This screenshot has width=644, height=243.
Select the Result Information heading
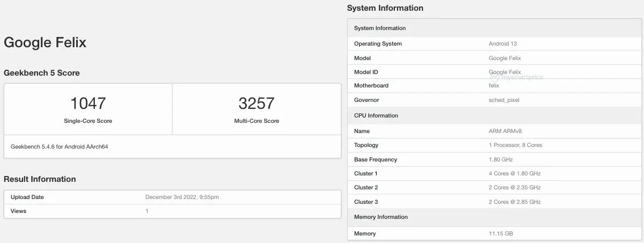[40, 179]
